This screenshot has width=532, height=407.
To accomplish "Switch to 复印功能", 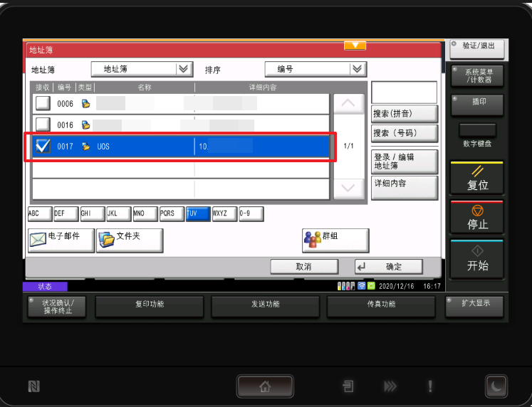I will pyautogui.click(x=150, y=307).
